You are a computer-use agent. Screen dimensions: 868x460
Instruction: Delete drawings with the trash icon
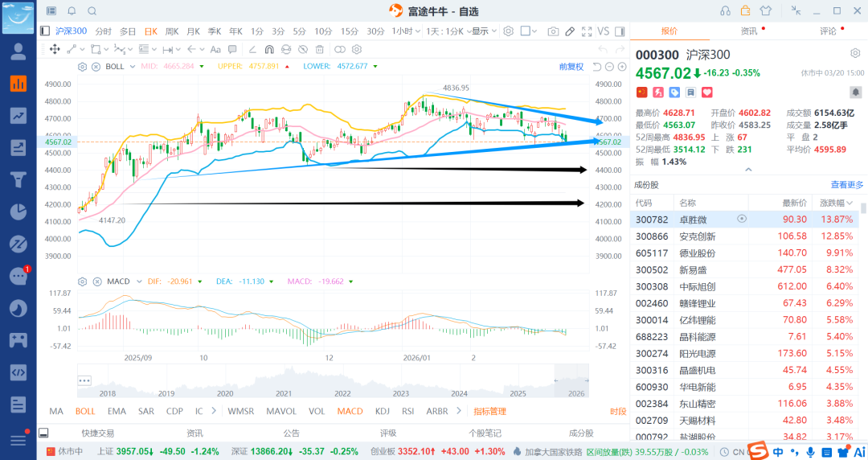coord(319,49)
